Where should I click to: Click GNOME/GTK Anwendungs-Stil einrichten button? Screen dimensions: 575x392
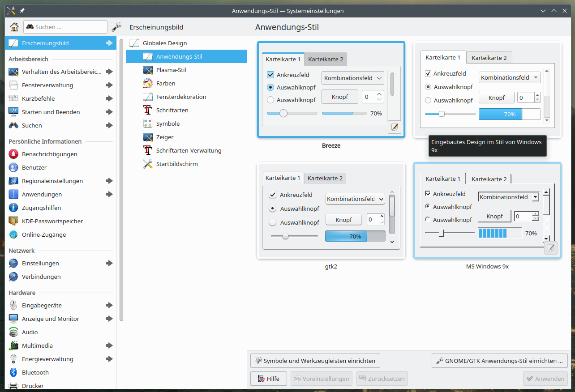coord(500,361)
